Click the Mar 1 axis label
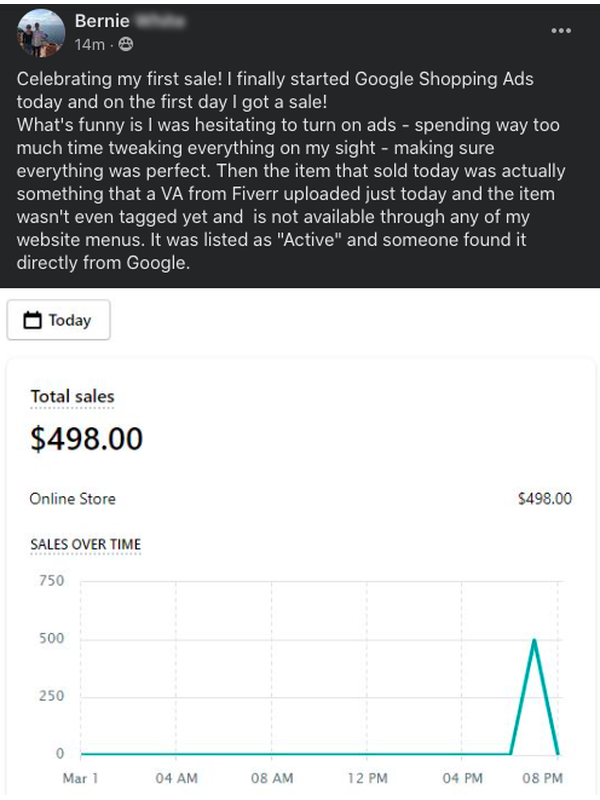This screenshot has height=800, width=600. tap(82, 778)
